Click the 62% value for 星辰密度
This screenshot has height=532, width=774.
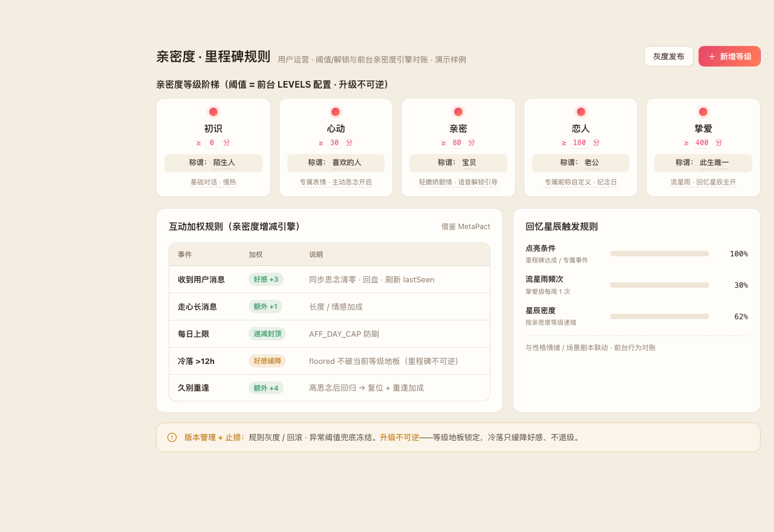[x=741, y=317]
